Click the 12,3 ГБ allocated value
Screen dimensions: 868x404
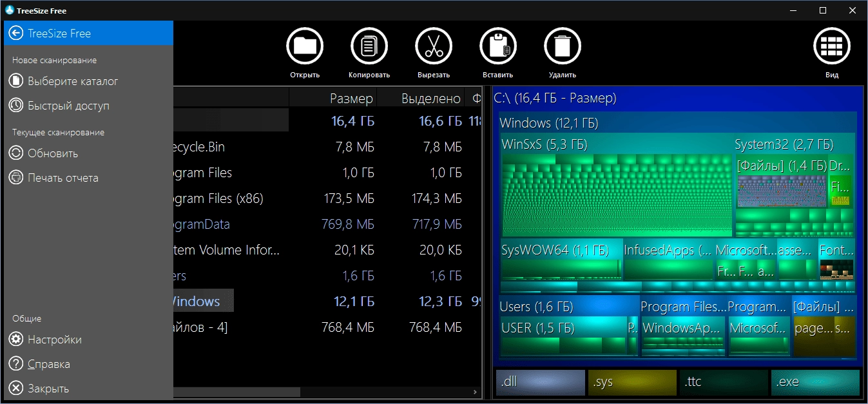click(x=441, y=301)
